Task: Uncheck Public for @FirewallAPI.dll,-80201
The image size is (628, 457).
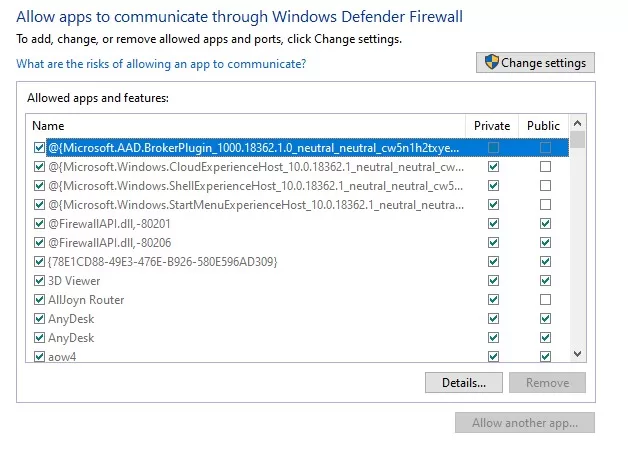Action: point(545,223)
